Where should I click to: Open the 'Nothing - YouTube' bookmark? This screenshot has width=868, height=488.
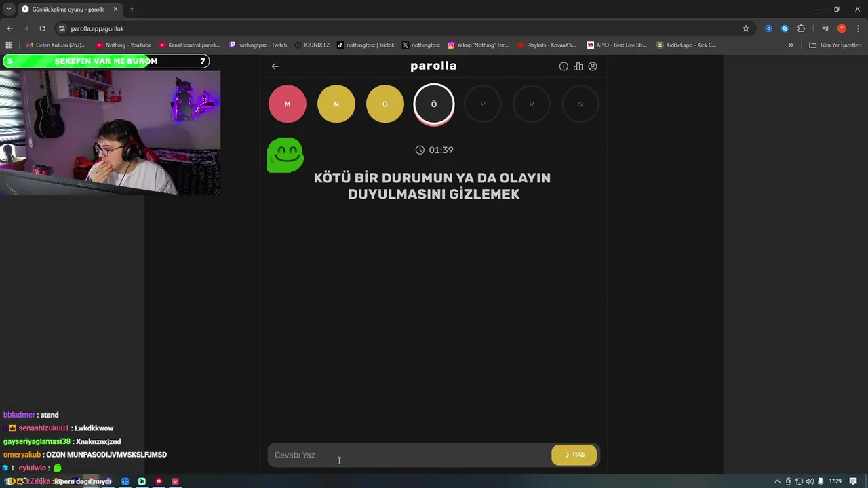(x=124, y=45)
